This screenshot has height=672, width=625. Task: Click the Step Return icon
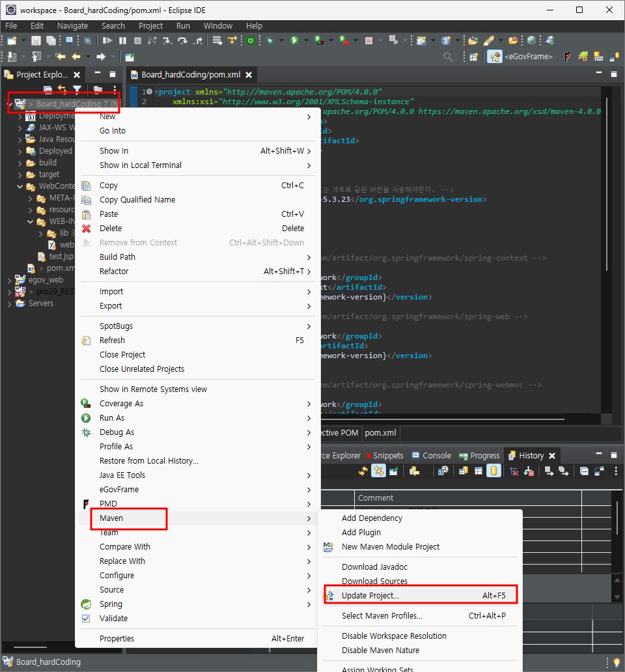pos(197,41)
